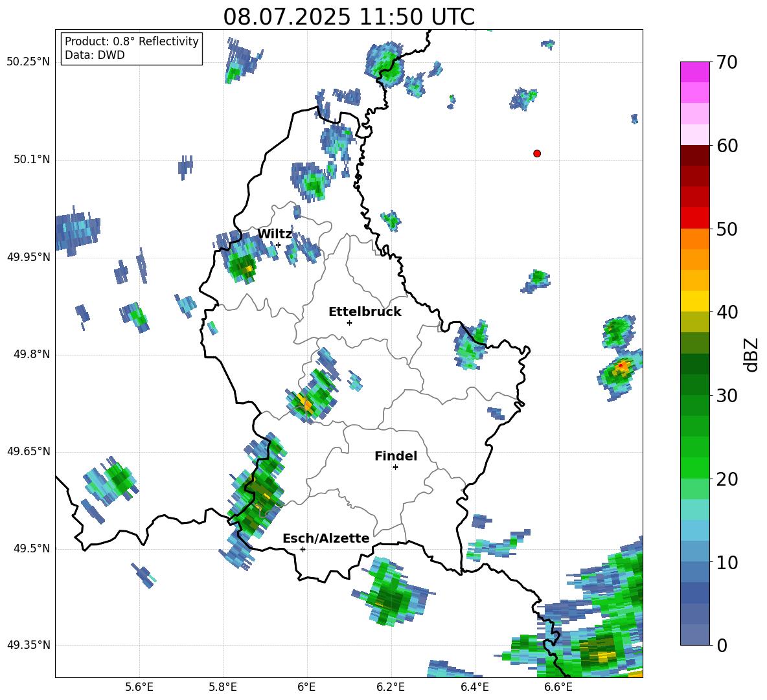Image resolution: width=767 pixels, height=700 pixels.
Task: Click the red radar site marker
Action: pos(537,153)
